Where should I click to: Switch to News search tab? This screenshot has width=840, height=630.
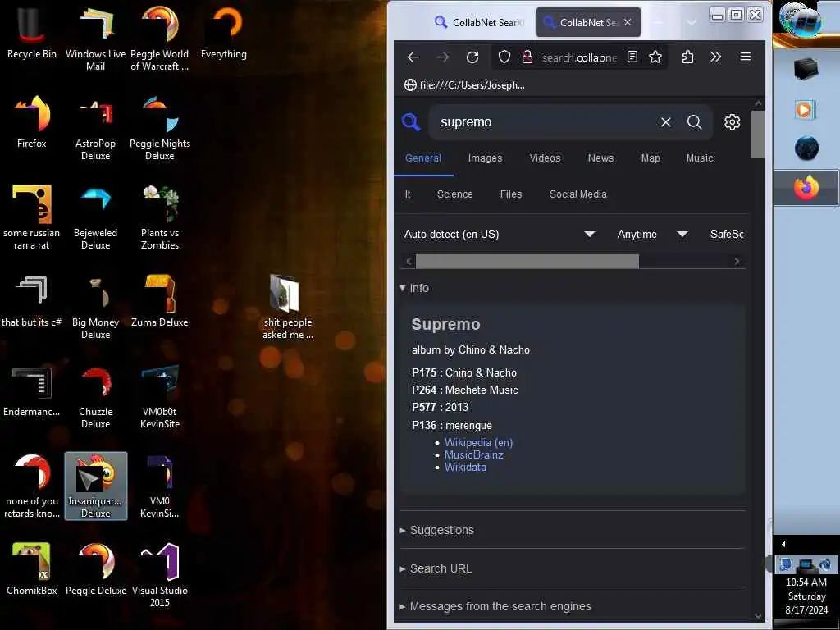tap(600, 158)
